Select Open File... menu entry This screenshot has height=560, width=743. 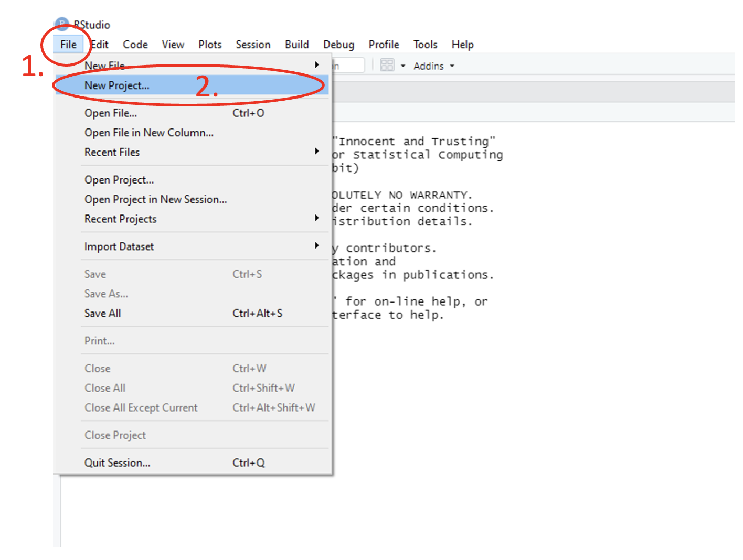pyautogui.click(x=192, y=113)
